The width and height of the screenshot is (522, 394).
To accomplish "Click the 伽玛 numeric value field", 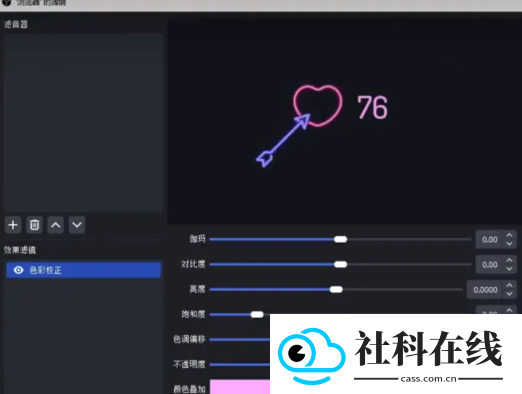I will (490, 239).
